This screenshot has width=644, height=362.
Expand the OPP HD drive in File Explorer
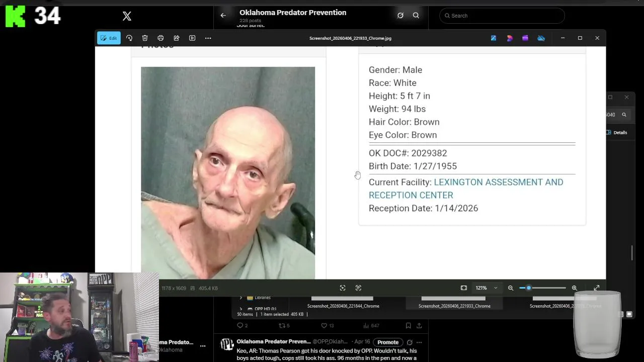(241, 309)
